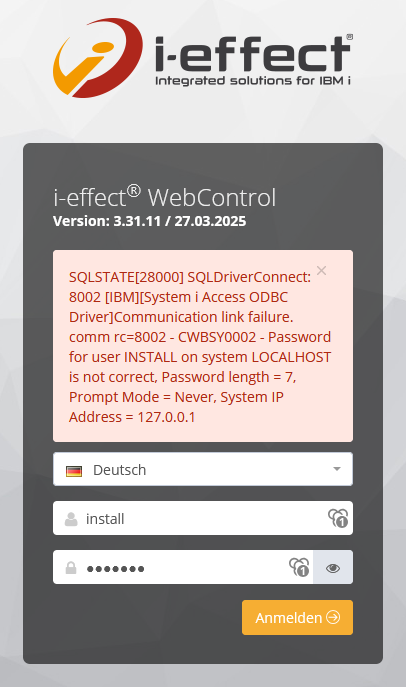Click the padlock icon in password field
Screen dimensions: 406x687
point(71,568)
